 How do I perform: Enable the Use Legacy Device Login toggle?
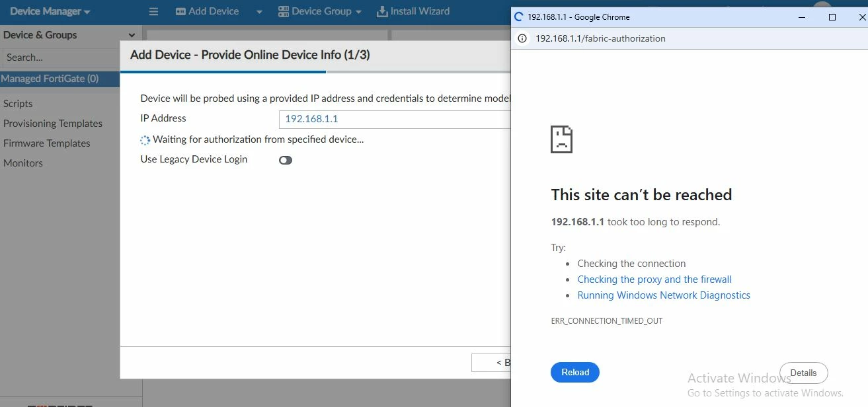click(x=286, y=160)
